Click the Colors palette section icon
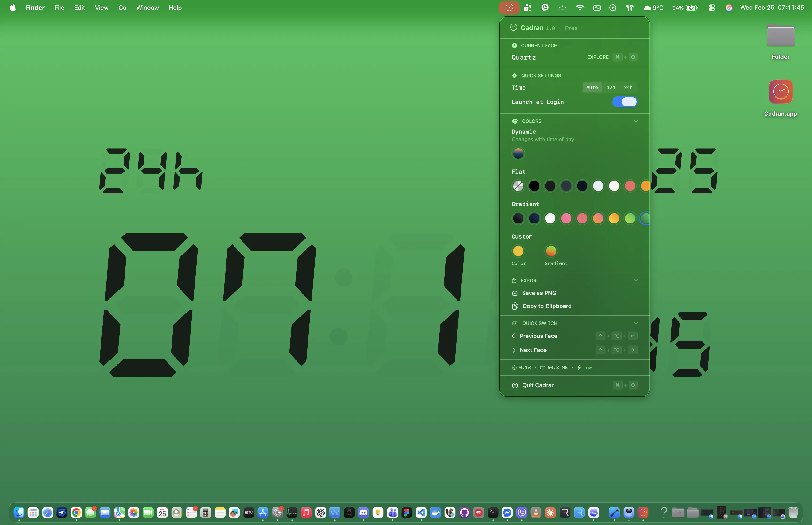 (515, 121)
